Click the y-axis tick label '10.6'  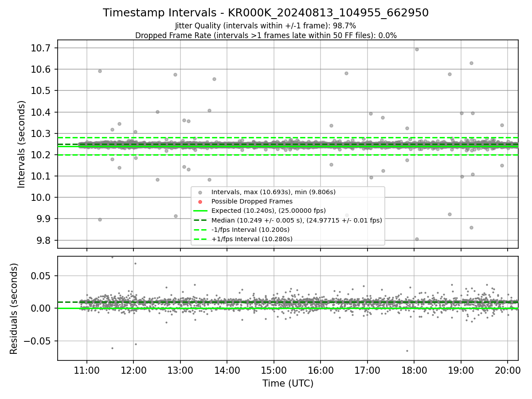tap(41, 69)
